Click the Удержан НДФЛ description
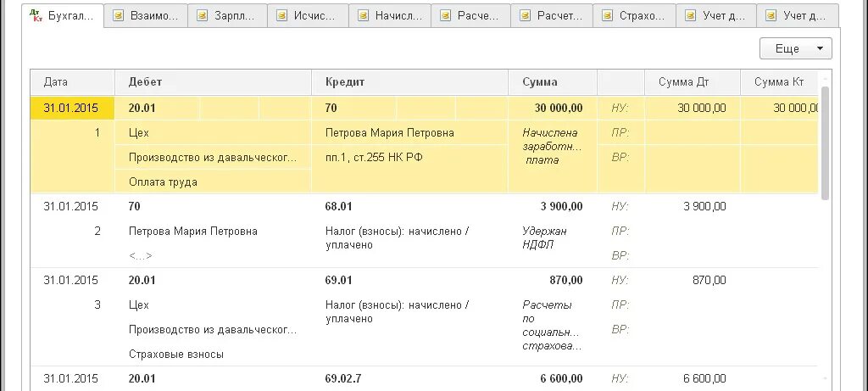The height and width of the screenshot is (391, 868). (x=545, y=237)
